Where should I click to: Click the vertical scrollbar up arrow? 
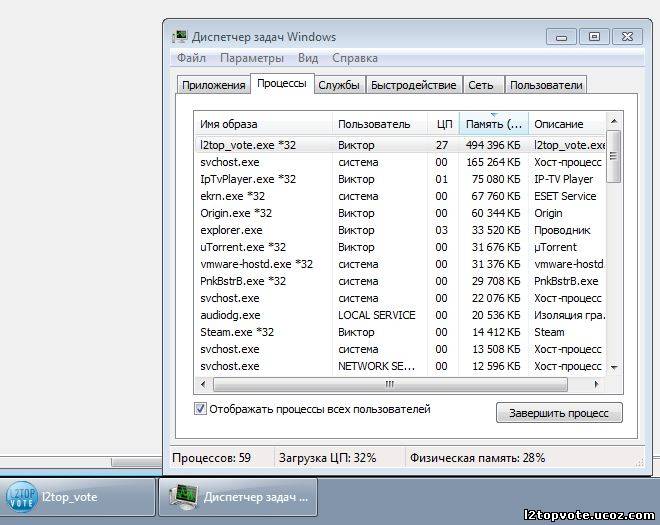[614, 124]
